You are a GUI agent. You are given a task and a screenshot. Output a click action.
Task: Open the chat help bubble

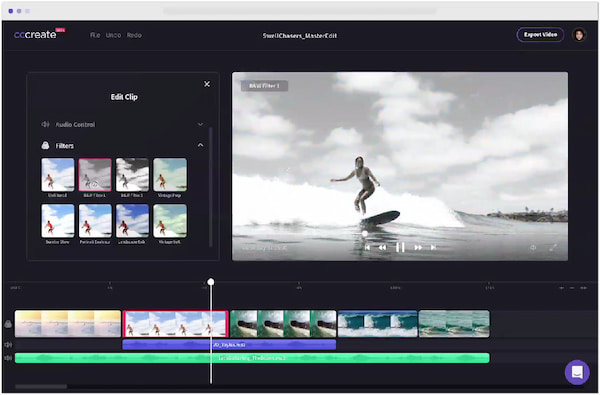577,372
